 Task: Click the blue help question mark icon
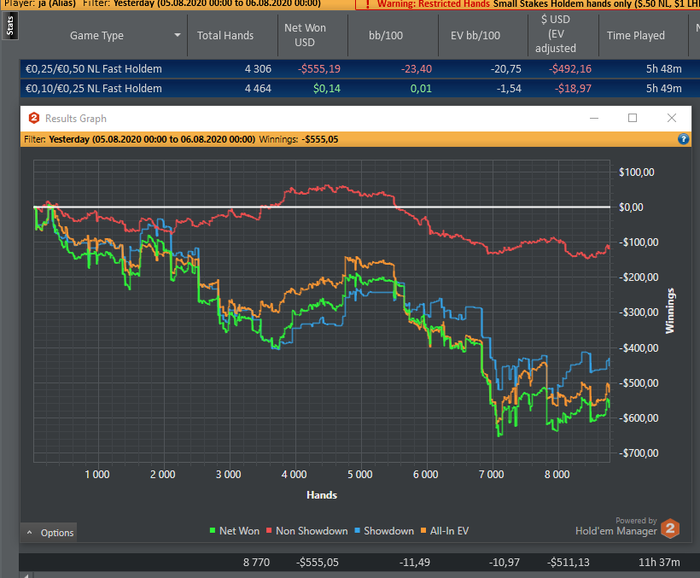(683, 139)
